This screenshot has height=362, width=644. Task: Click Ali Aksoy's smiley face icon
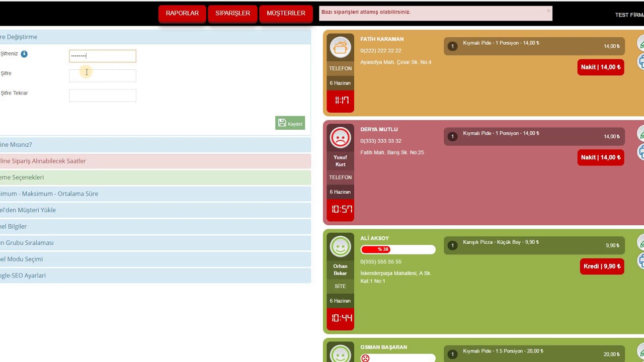point(341,247)
